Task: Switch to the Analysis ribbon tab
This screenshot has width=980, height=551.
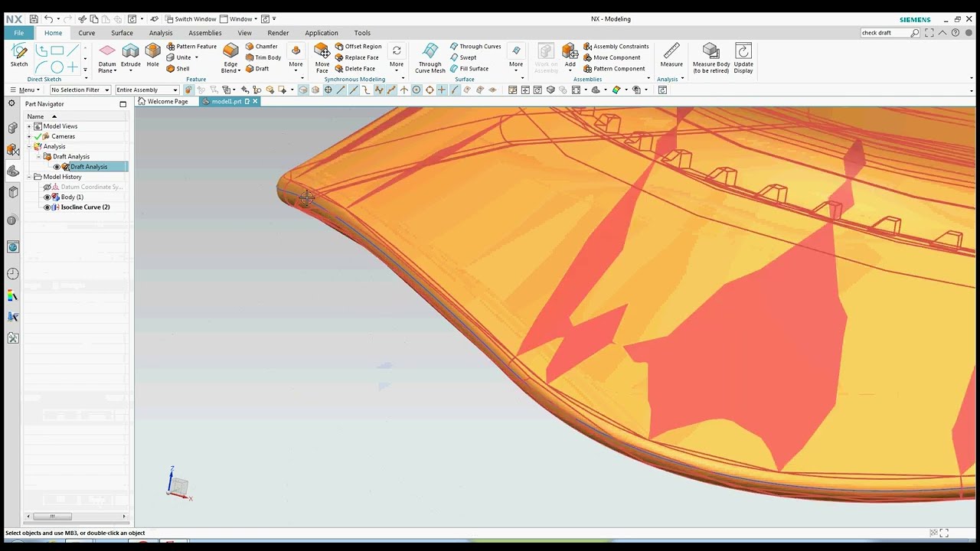Action: point(161,33)
